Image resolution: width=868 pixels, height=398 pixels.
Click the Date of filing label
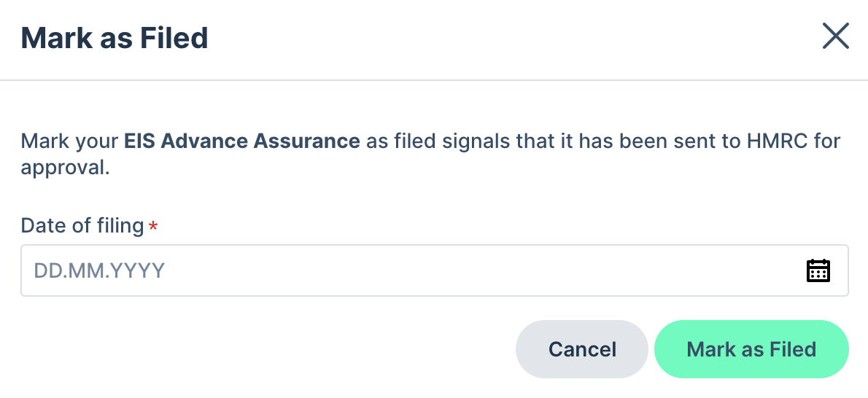(82, 225)
